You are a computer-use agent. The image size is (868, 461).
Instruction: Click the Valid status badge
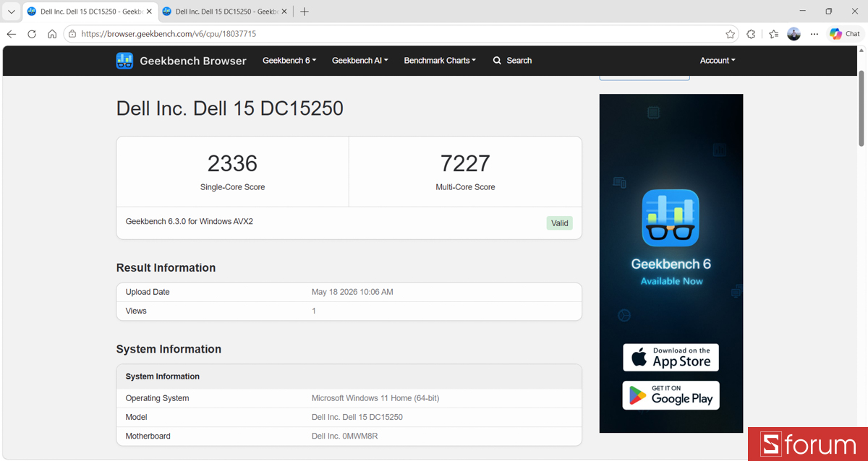pos(560,223)
